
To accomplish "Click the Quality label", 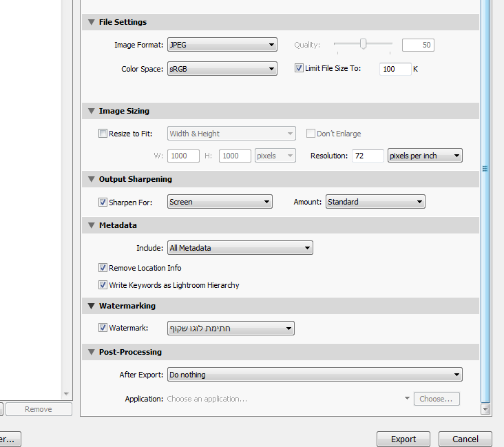I will click(x=307, y=45).
